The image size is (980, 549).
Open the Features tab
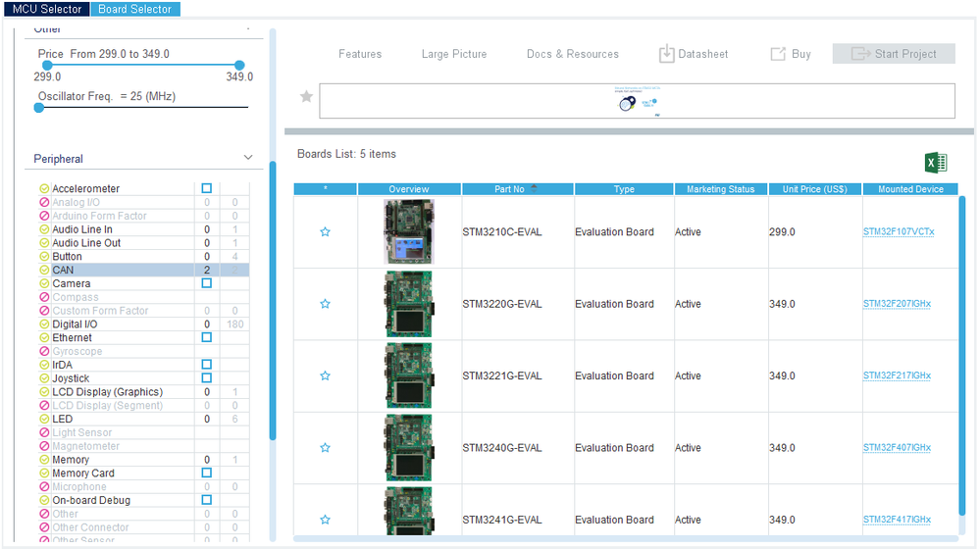[360, 54]
